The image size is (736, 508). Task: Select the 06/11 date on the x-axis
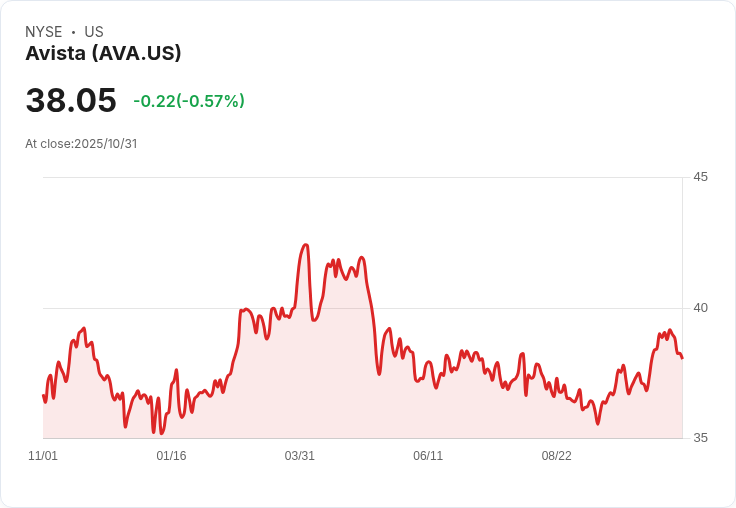428,456
